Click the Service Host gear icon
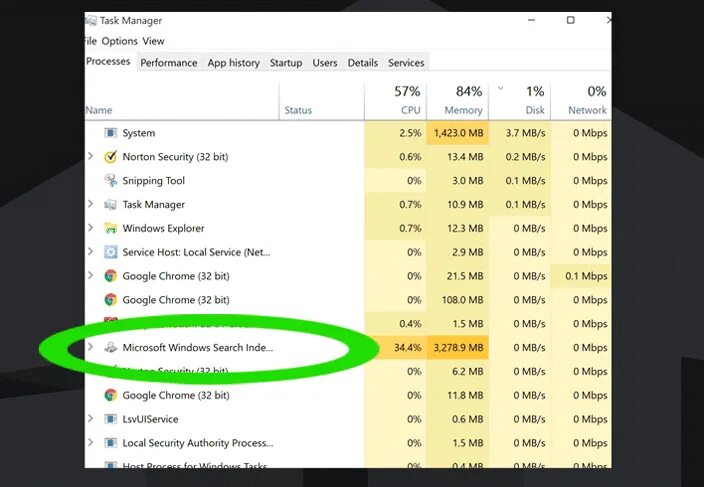The height and width of the screenshot is (487, 704). tap(110, 252)
